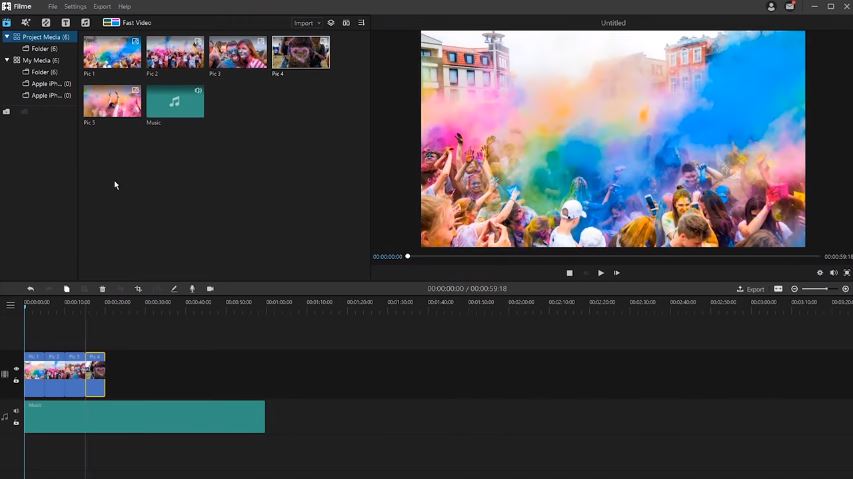The height and width of the screenshot is (479, 853).
Task: Open the Import dropdown
Action: click(x=307, y=23)
